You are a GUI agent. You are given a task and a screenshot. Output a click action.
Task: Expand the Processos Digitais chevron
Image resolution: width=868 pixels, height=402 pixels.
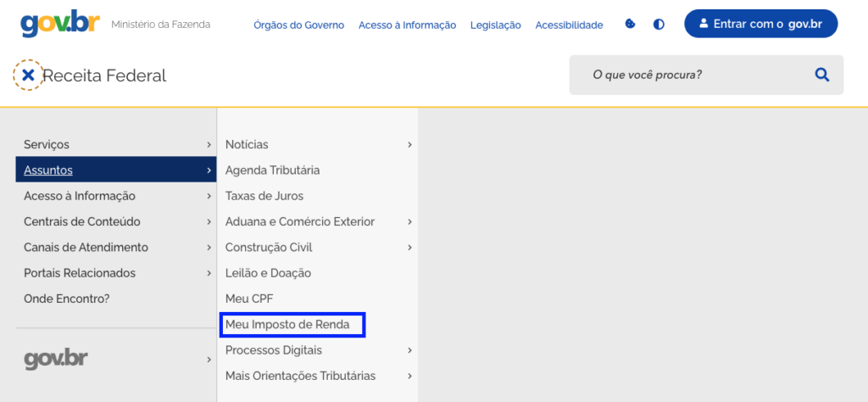[409, 350]
